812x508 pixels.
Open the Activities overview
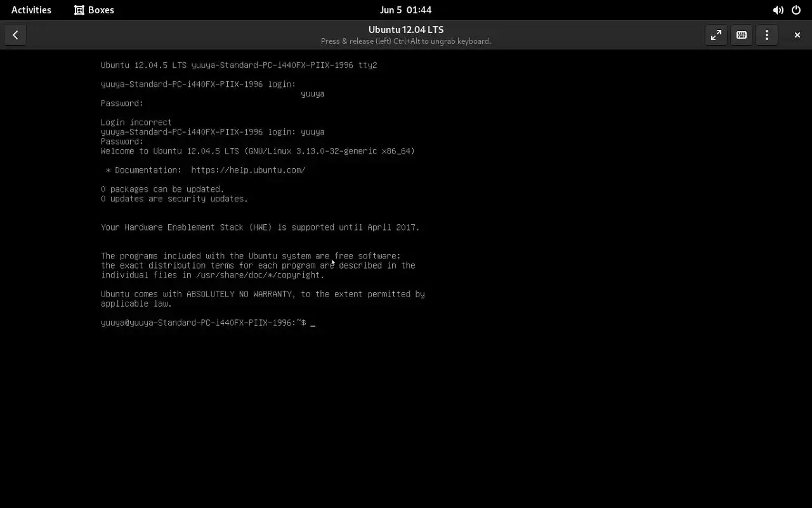(31, 10)
